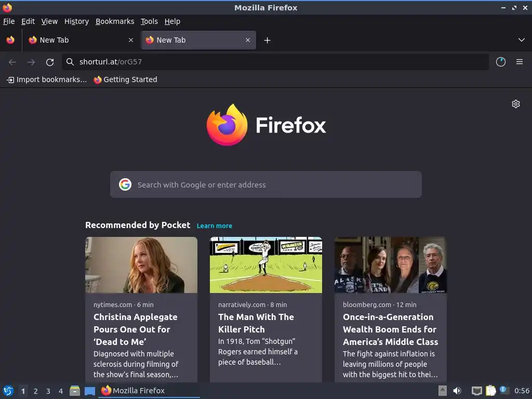Click 'Diagnosed with multiple sclerosis' excerpt
This screenshot has height=399, width=532.
pyautogui.click(x=136, y=364)
